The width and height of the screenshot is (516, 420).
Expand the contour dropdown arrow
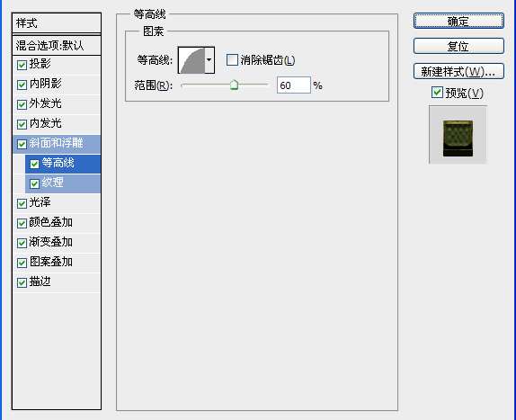coord(209,60)
